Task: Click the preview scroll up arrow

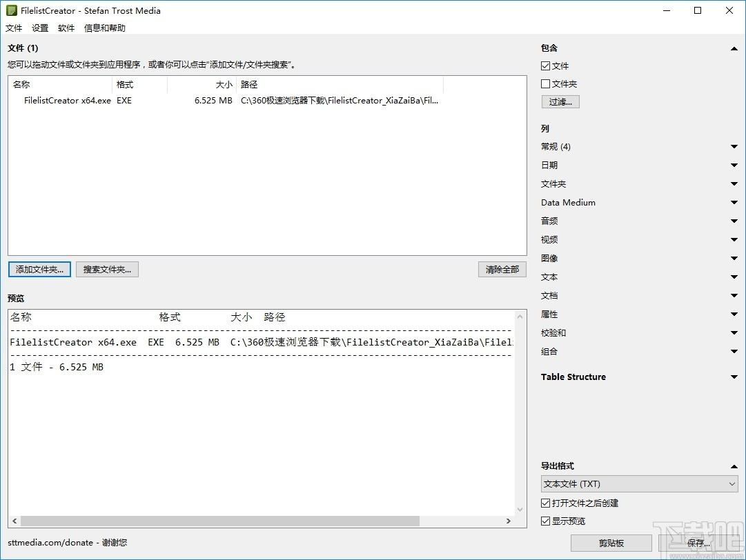Action: click(x=520, y=317)
